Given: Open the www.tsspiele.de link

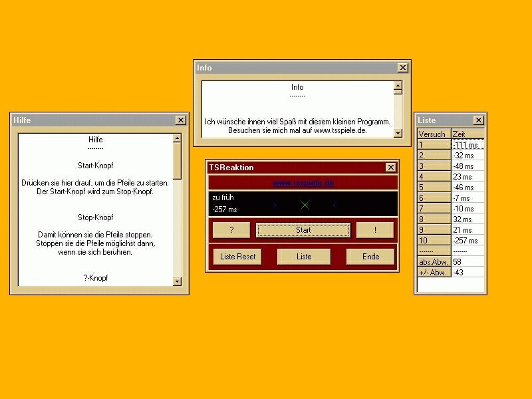Looking at the screenshot, I should coord(303,184).
